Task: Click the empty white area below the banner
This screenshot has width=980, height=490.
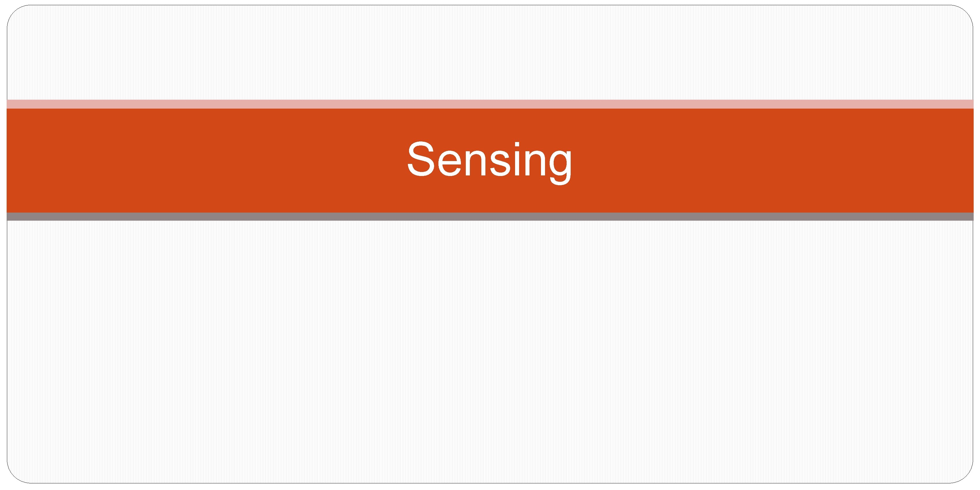Action: pos(490,343)
